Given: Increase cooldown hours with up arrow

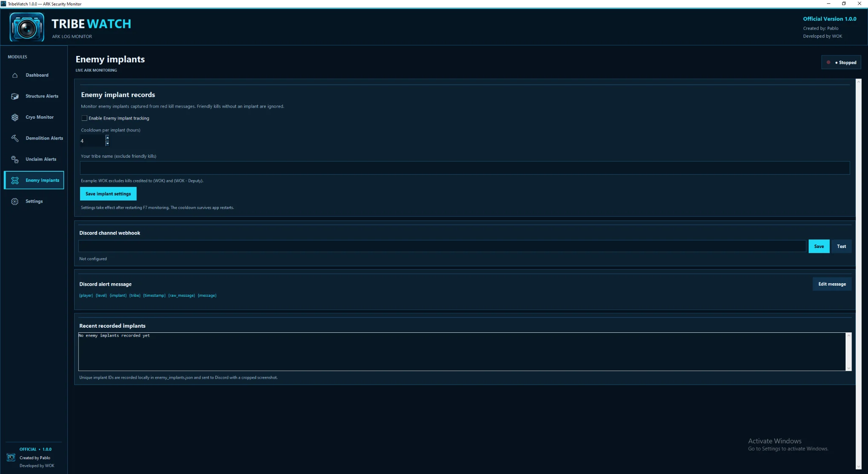Looking at the screenshot, I should point(108,137).
